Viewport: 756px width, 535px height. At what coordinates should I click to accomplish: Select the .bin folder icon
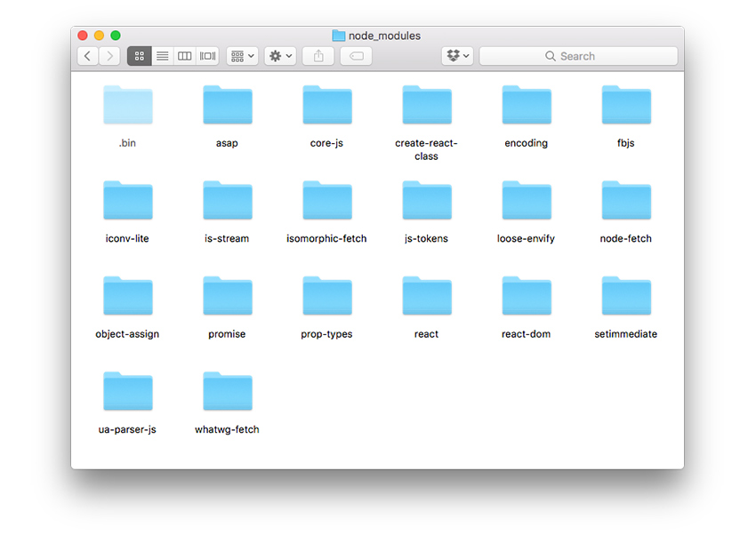tap(128, 105)
